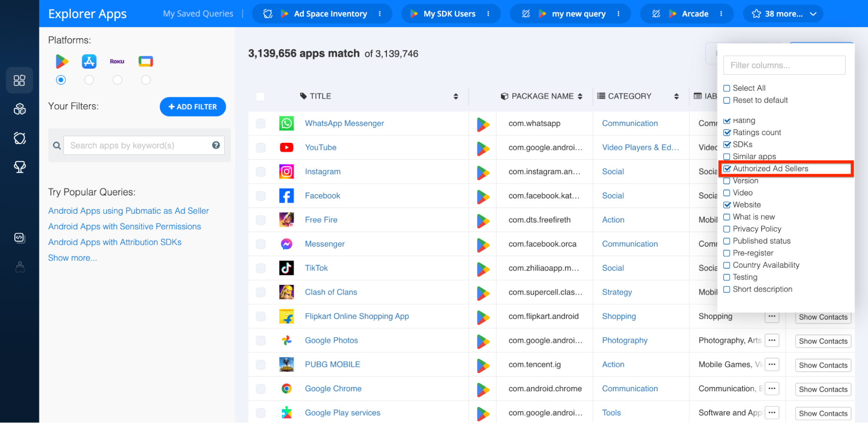Open the trophy icon in sidebar
Screen dimensions: 868x423
(x=20, y=167)
